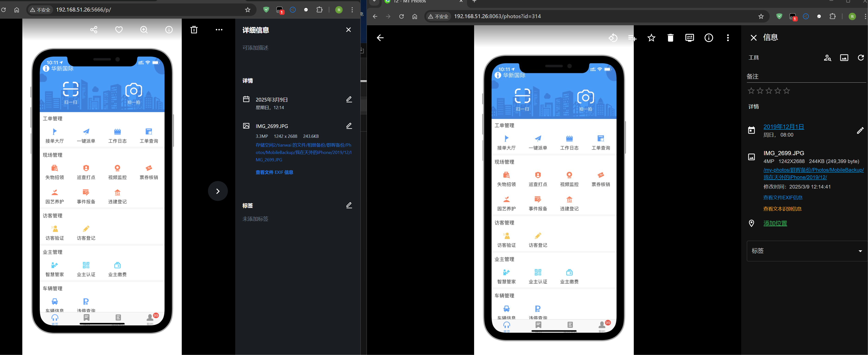Set rating to three stars
Image resolution: width=868 pixels, height=355 pixels.
pyautogui.click(x=769, y=91)
